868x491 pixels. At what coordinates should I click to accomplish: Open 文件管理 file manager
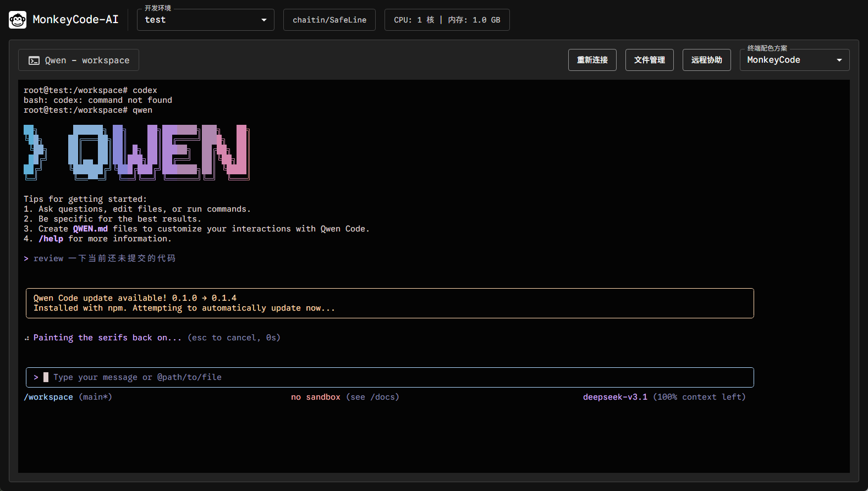650,60
